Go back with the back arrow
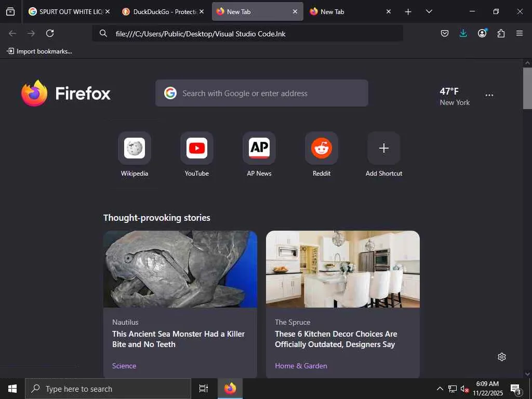 tap(12, 33)
